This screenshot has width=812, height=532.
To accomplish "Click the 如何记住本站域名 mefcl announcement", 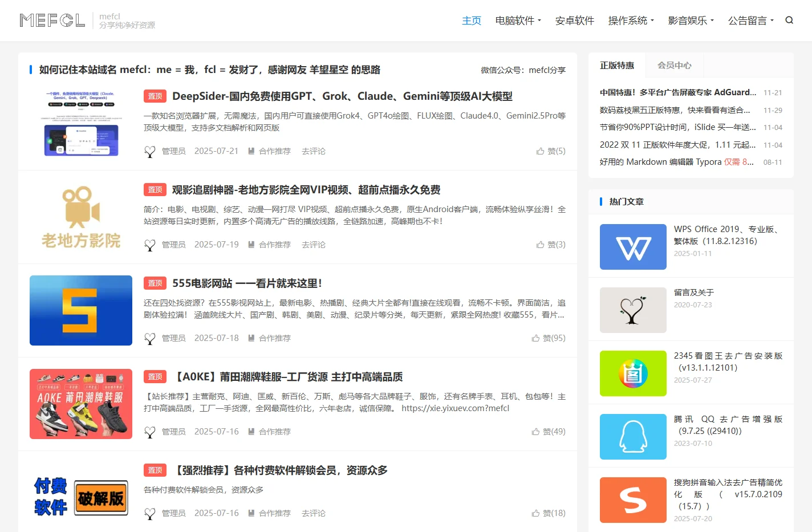I will click(x=209, y=70).
